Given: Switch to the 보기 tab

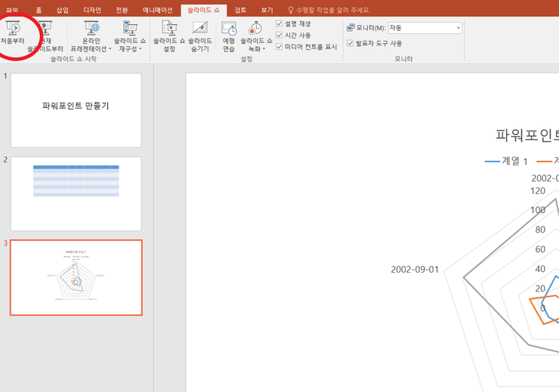Looking at the screenshot, I should [267, 10].
